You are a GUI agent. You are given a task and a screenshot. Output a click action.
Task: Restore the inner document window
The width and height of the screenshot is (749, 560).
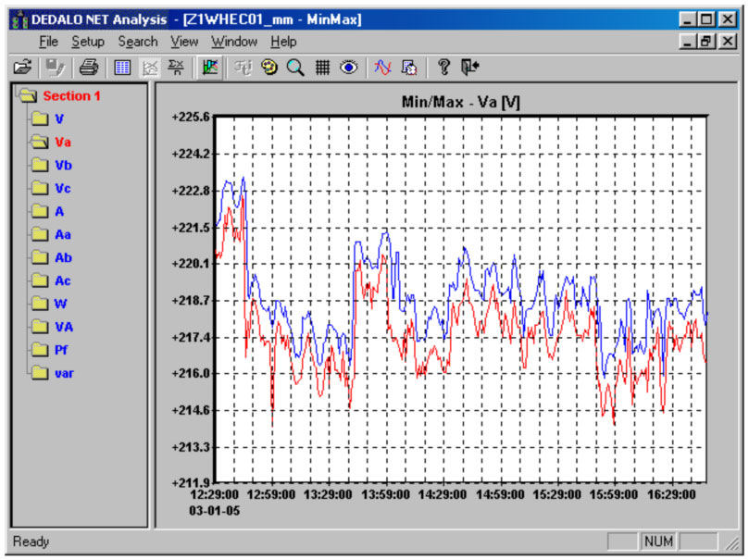(x=707, y=42)
